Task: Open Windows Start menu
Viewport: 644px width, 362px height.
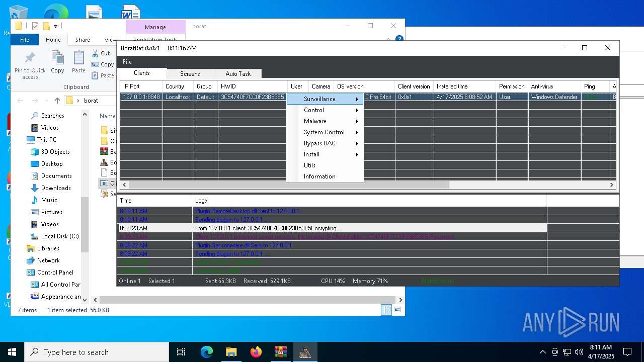Action: tap(12, 352)
